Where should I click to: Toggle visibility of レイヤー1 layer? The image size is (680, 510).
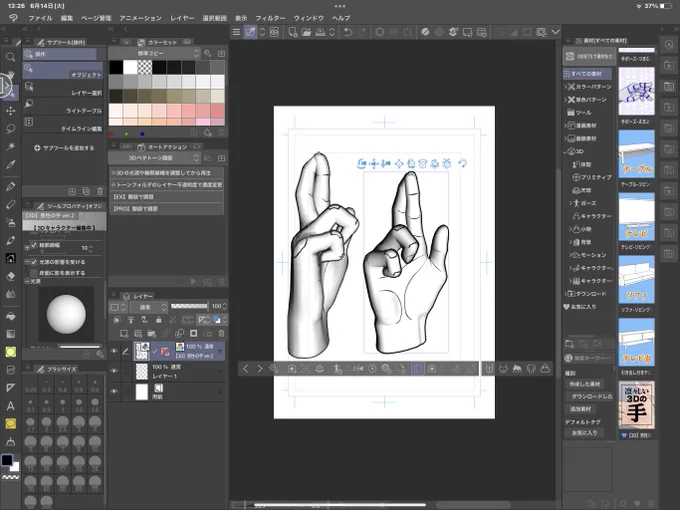click(x=114, y=371)
